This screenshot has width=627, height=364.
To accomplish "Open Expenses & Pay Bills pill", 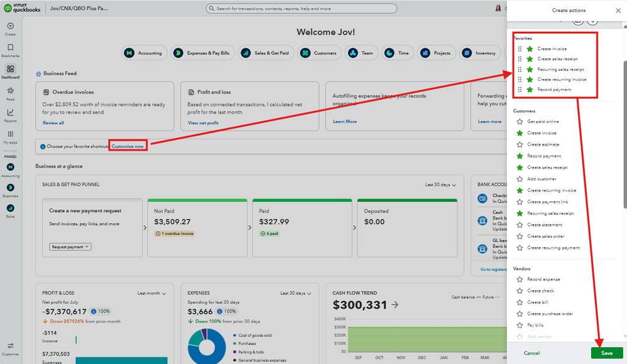I will (203, 53).
